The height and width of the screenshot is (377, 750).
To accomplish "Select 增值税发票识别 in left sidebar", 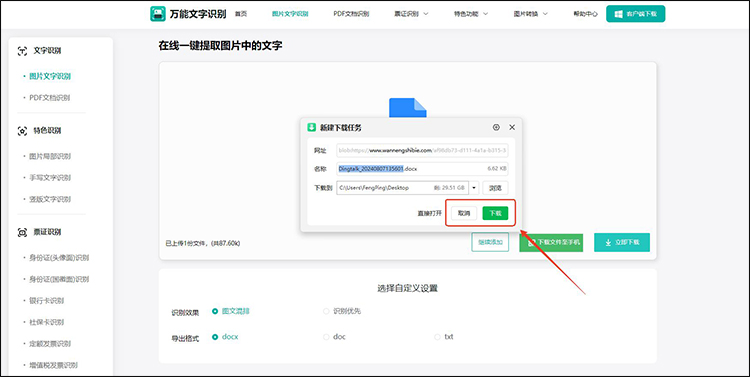I will (x=54, y=365).
